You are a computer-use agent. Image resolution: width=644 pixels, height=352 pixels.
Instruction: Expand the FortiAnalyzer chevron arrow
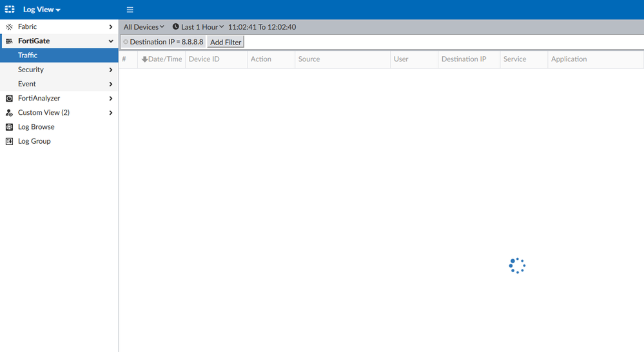110,98
